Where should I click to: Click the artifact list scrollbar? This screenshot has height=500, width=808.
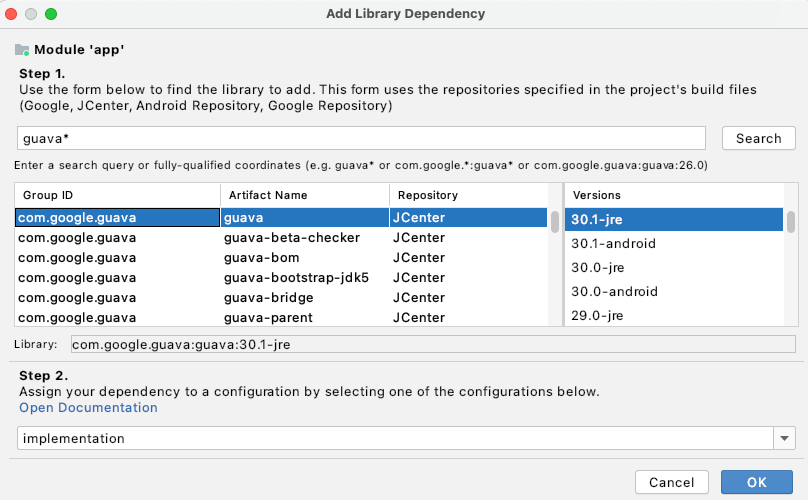point(555,221)
